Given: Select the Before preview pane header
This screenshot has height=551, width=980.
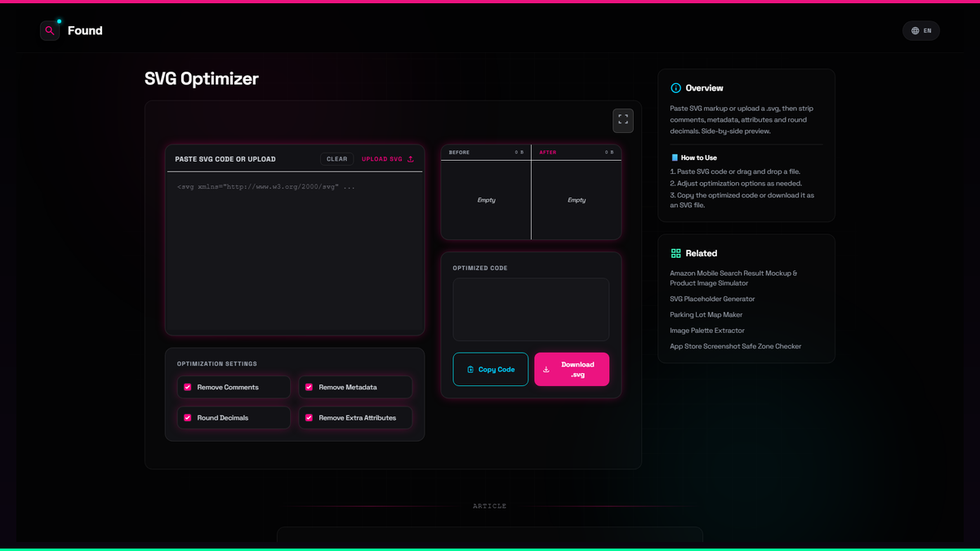Looking at the screenshot, I should [486, 152].
